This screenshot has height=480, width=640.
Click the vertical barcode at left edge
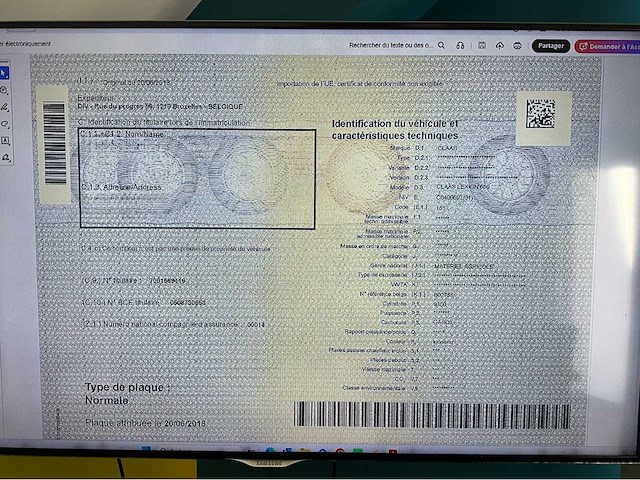[x=55, y=144]
